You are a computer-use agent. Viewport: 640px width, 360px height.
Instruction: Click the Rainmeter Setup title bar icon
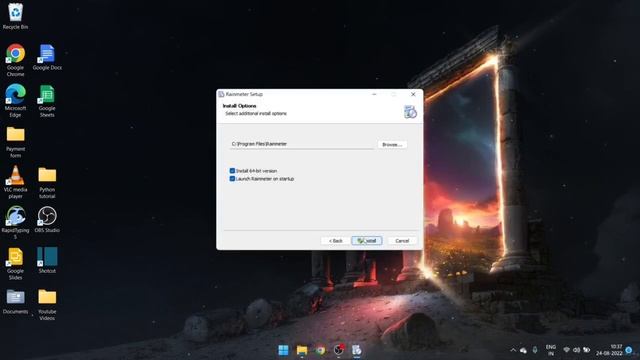[221, 94]
